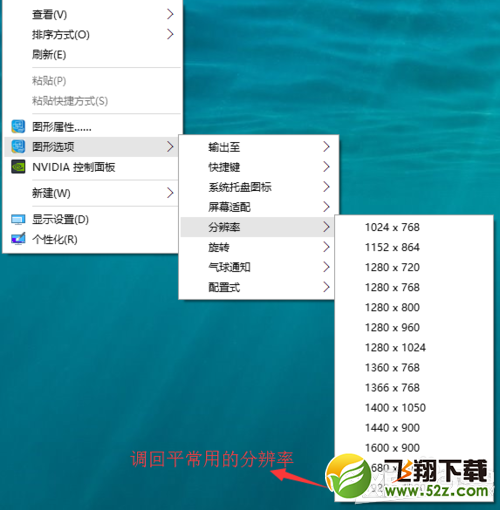Open 图形属性...... entry
This screenshot has width=500, height=510.
93,127
